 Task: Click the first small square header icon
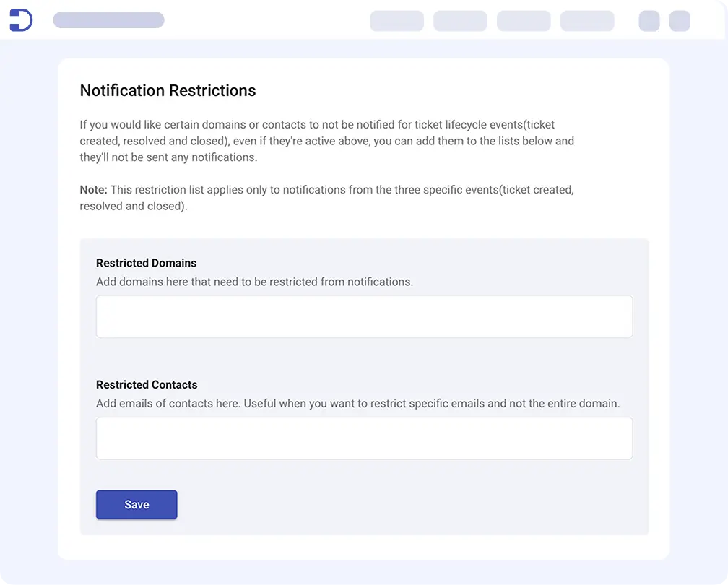pos(649,21)
